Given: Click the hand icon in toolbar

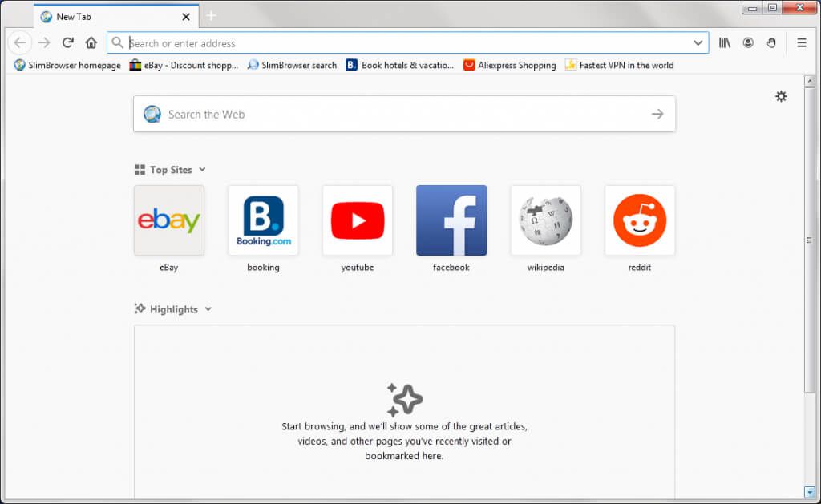Looking at the screenshot, I should pyautogui.click(x=771, y=43).
